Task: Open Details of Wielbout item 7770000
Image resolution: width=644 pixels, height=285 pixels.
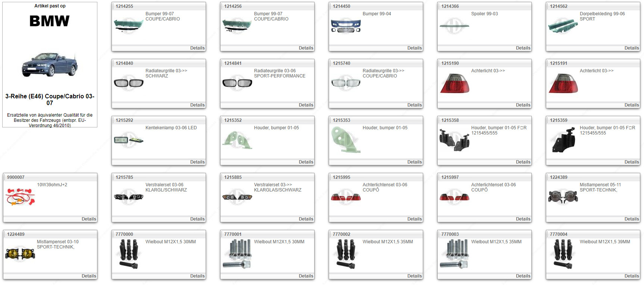Action: pyautogui.click(x=197, y=276)
